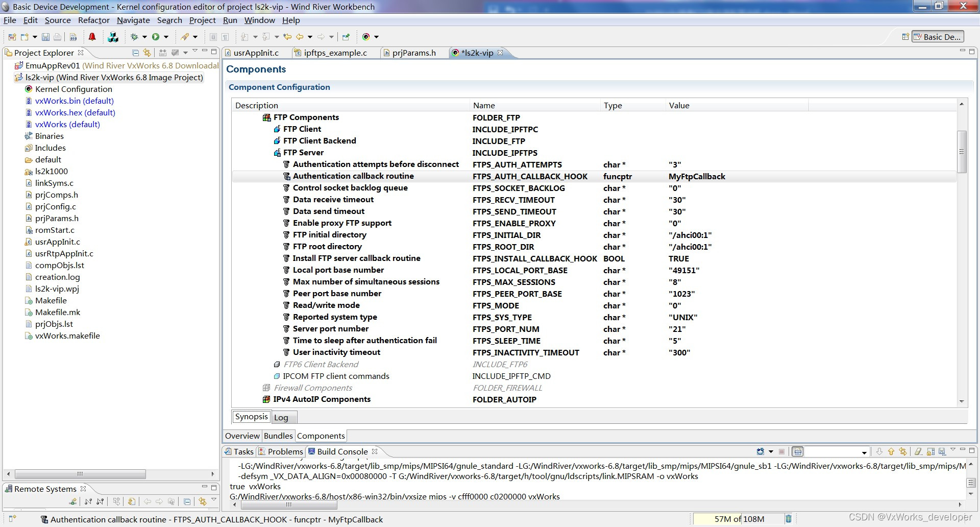980x527 pixels.
Task: Click the component table vertical scrollbar thumb
Action: [962, 152]
